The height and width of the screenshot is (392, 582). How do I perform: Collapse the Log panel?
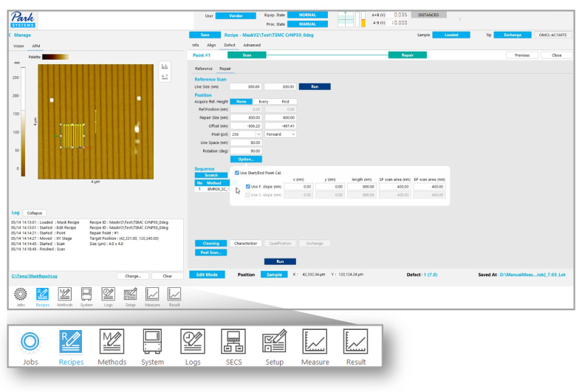pos(35,213)
